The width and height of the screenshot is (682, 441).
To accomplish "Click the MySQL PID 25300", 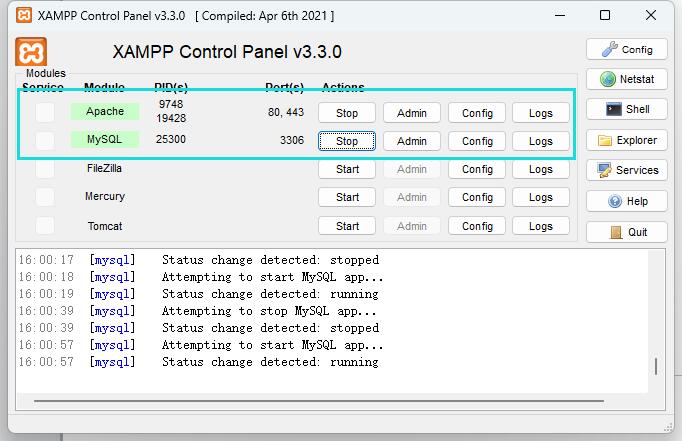I will tap(171, 139).
